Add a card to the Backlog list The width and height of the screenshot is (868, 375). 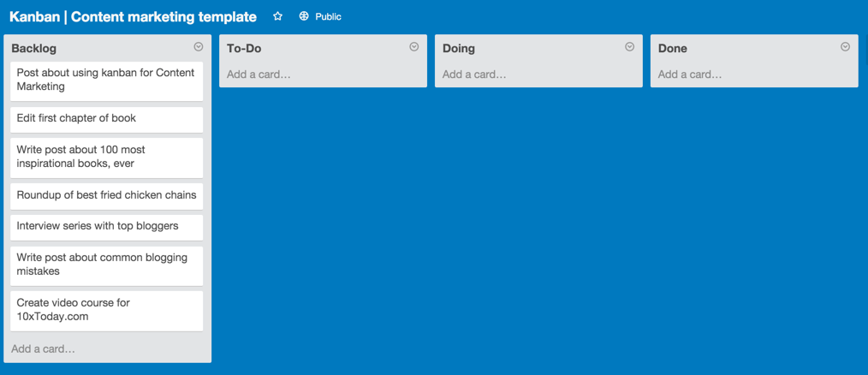click(43, 349)
